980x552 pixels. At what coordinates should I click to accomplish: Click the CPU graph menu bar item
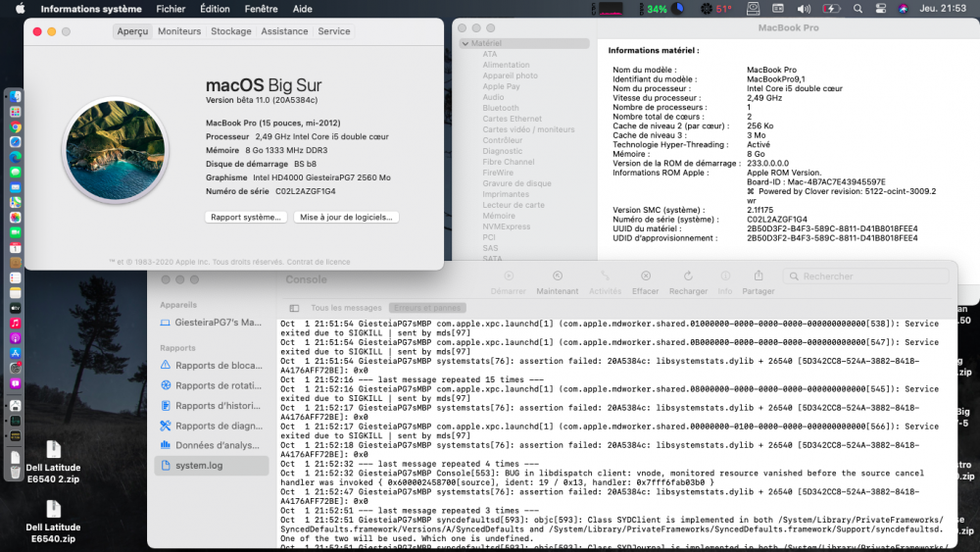(607, 9)
